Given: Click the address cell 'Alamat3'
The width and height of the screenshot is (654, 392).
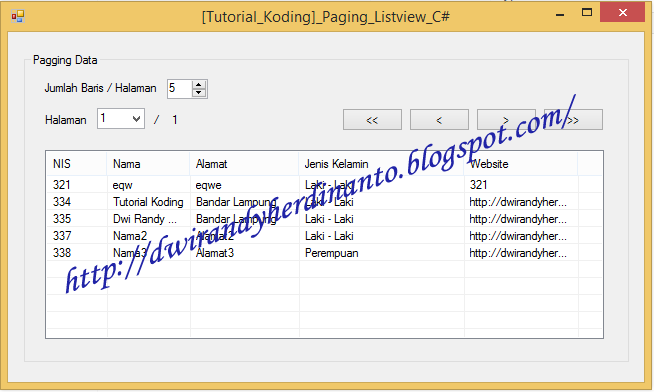Looking at the screenshot, I should pos(215,253).
